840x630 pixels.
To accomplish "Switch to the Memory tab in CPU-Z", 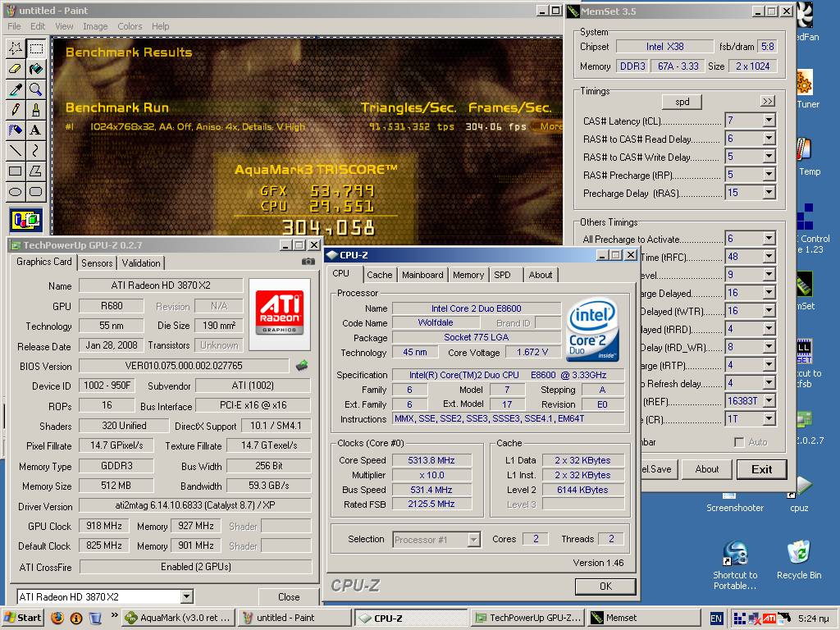I will tap(468, 275).
